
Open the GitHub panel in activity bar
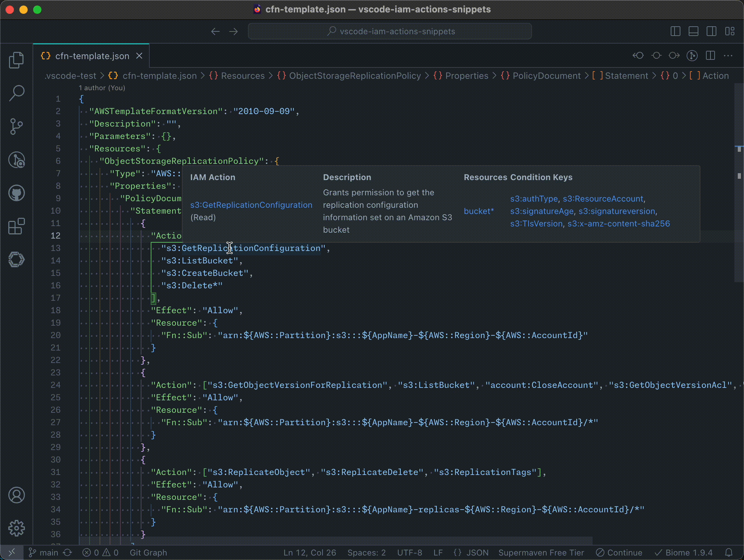point(16,193)
